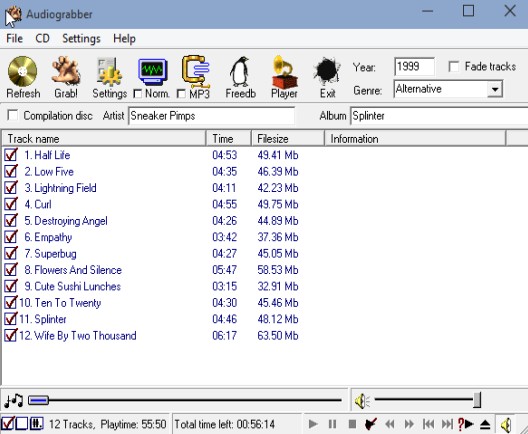Sort by Time column header
Viewport: 528px width, 434px height.
click(x=229, y=139)
